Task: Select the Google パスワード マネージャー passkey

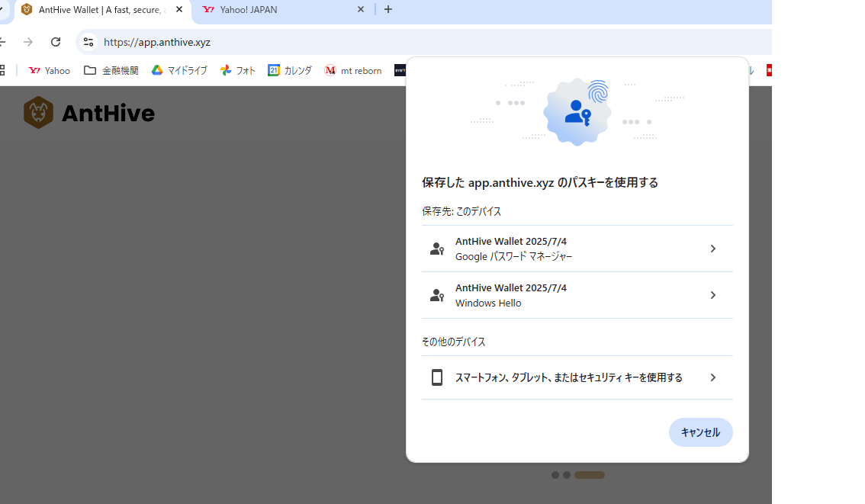Action: point(577,249)
